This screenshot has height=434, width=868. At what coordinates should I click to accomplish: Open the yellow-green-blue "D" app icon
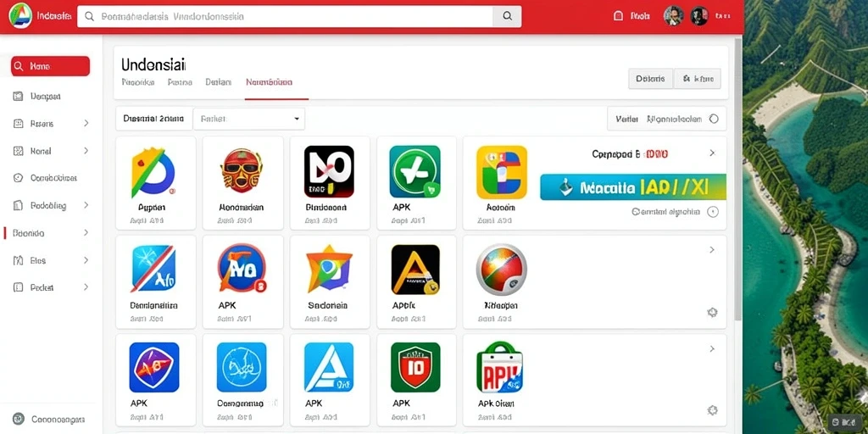(153, 173)
